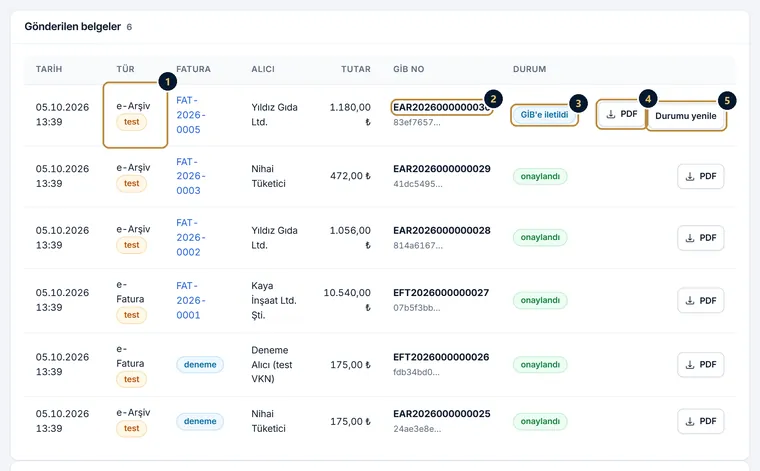This screenshot has height=471, width=760.
Task: Click deneme badge in EAR2026000000025 row
Action: coord(200,422)
